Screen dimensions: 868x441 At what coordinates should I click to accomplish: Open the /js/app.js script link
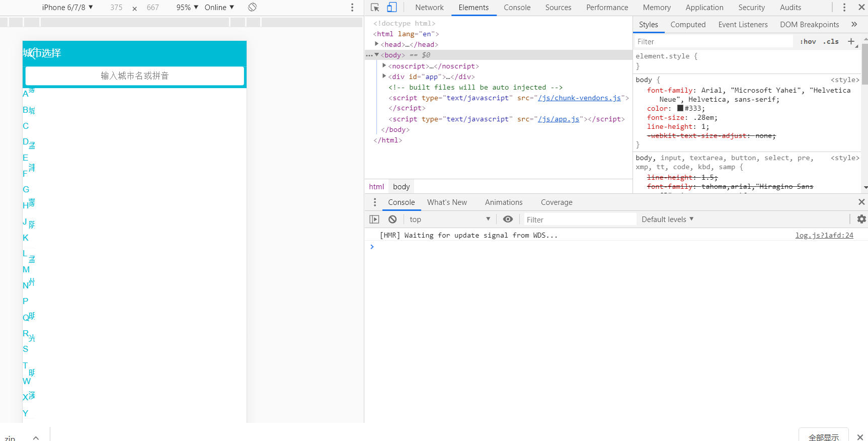coord(559,119)
